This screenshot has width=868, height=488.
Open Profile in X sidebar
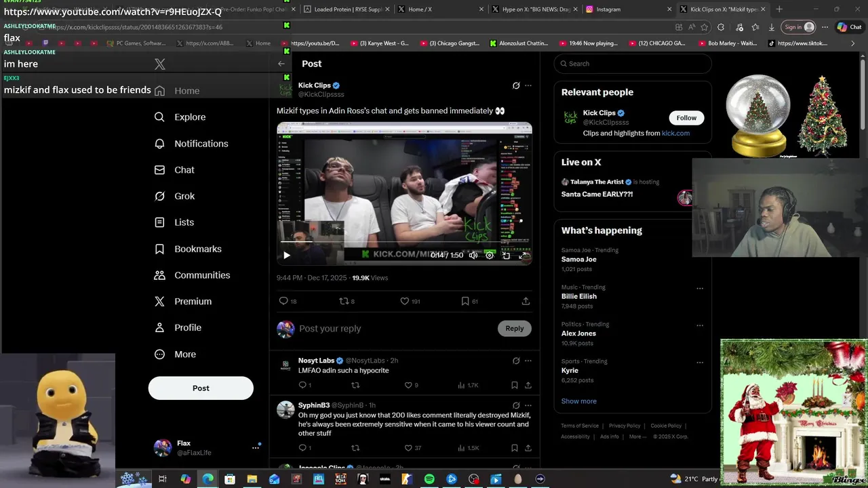(x=178, y=327)
